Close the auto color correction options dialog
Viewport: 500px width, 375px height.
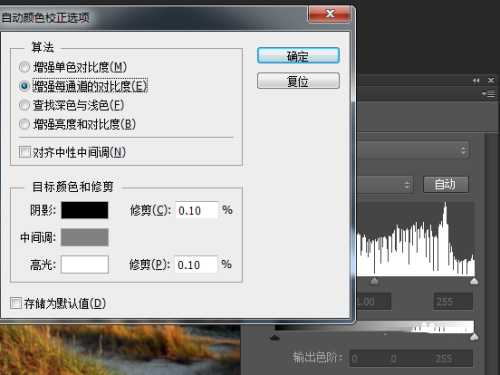coord(330,14)
